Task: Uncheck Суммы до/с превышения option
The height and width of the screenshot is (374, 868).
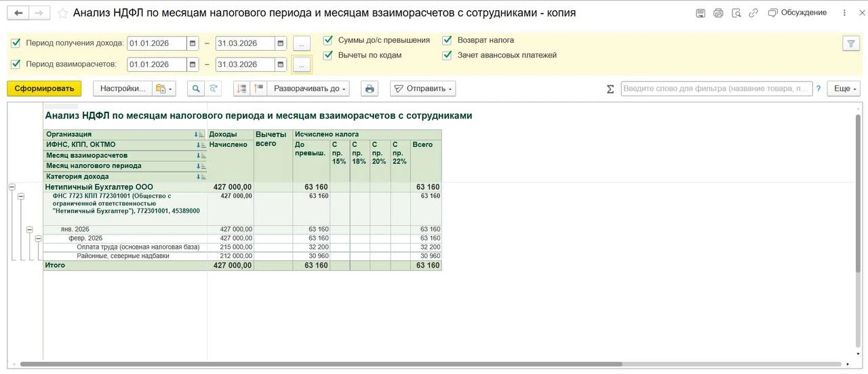Action: [328, 40]
